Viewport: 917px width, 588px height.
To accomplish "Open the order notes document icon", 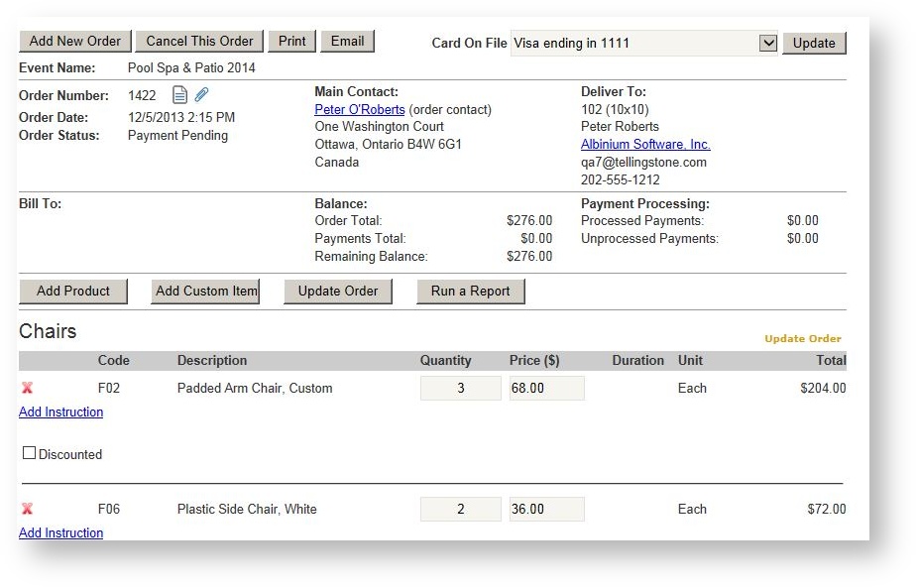I will click(180, 94).
